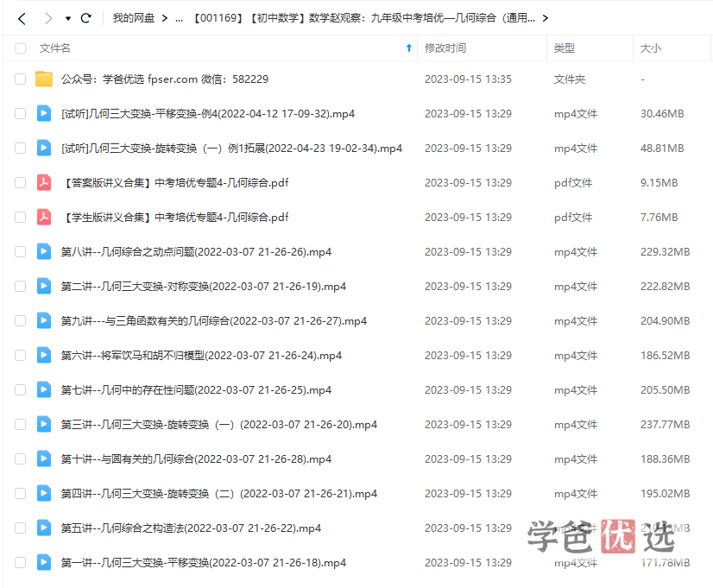The width and height of the screenshot is (713, 588).
Task: Check the box for 第八讲 video
Action: 21,252
